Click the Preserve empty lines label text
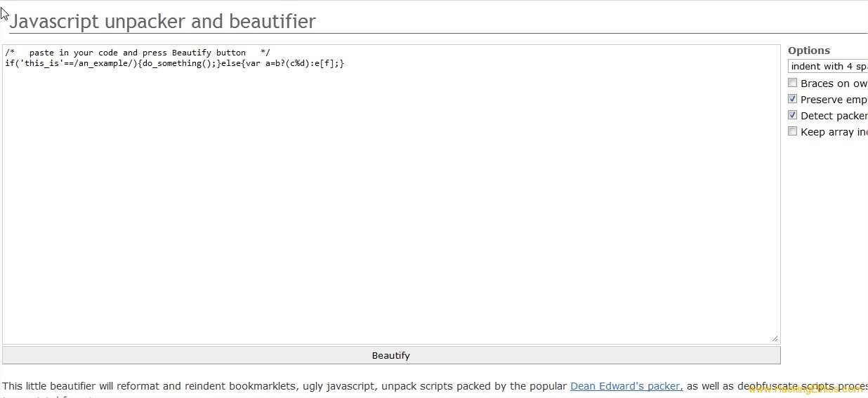This screenshot has width=868, height=398. [x=834, y=100]
